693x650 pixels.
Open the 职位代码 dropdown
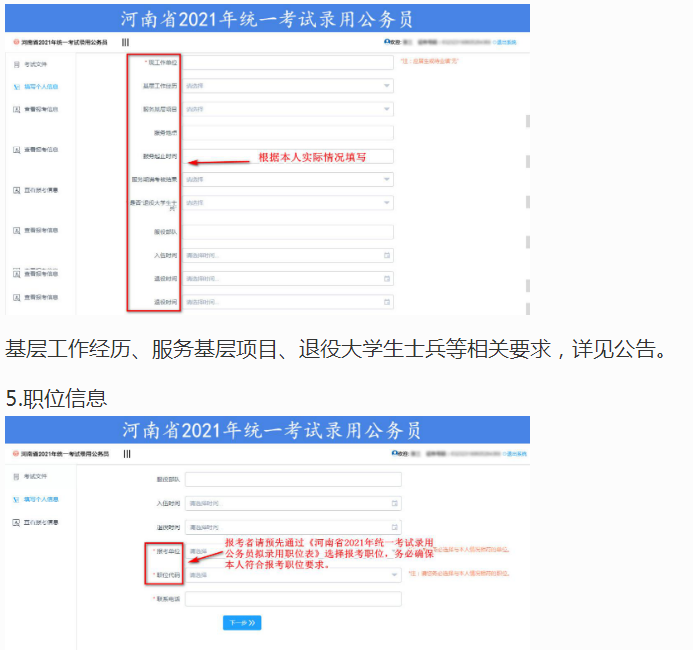point(293,575)
